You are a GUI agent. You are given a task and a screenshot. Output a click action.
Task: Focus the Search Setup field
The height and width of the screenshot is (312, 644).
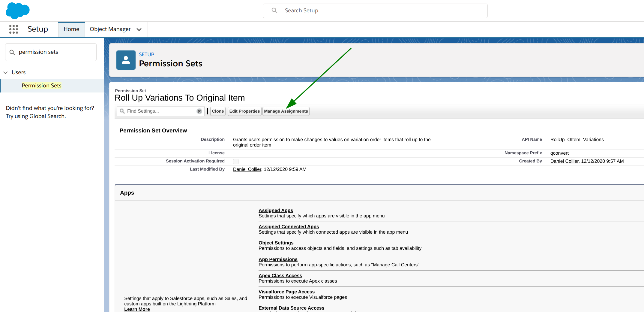[375, 11]
